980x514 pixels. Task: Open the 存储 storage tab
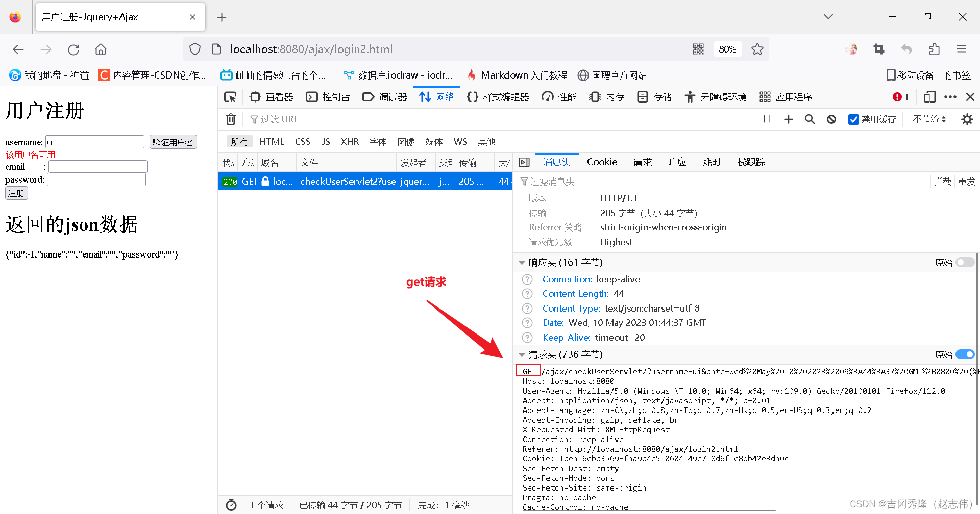pyautogui.click(x=654, y=97)
